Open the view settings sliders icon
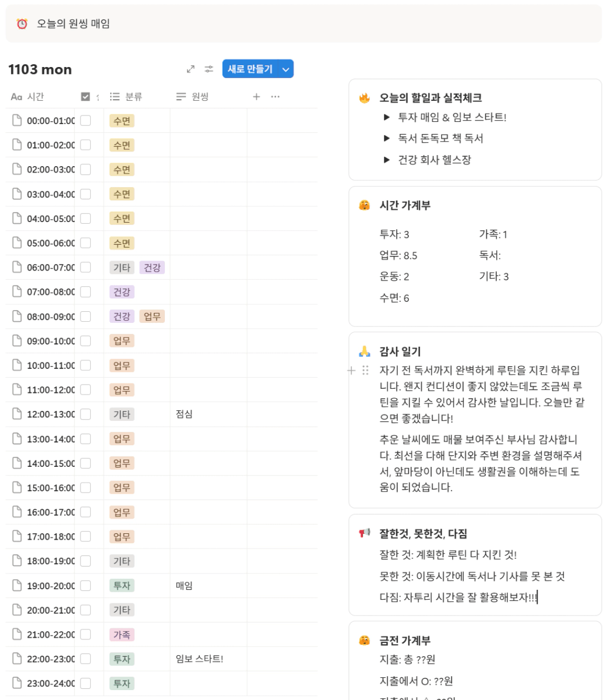The height and width of the screenshot is (700, 607). tap(209, 69)
